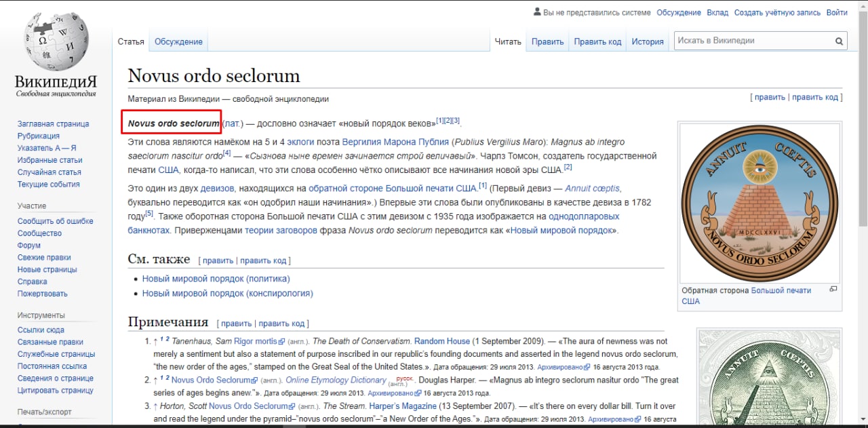The width and height of the screenshot is (868, 428).
Task: Click the 'лат.' language link
Action: pos(232,123)
